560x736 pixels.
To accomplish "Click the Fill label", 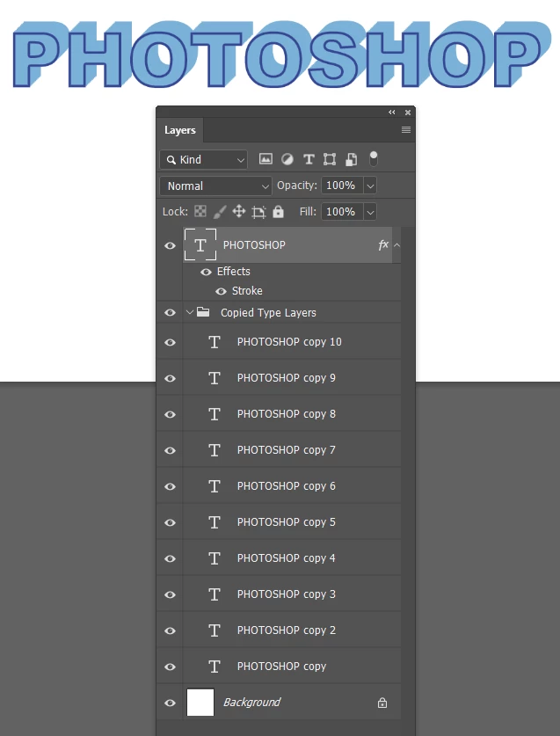I will [308, 212].
